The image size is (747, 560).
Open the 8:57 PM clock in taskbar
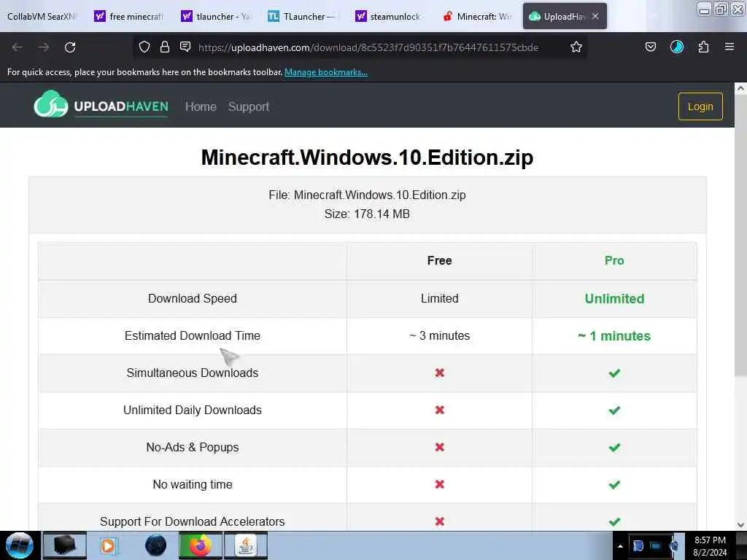[x=710, y=545]
